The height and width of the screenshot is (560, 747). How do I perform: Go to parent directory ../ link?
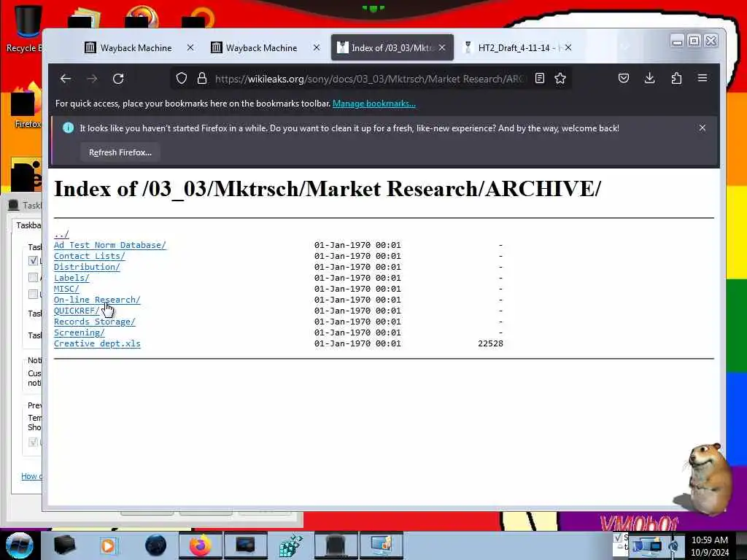[x=61, y=234]
